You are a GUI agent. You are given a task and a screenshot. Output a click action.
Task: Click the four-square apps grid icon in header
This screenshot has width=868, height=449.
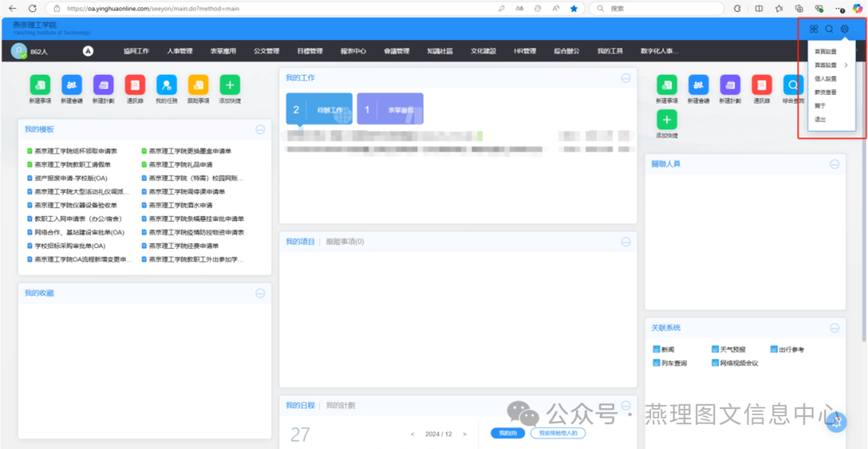(x=813, y=30)
